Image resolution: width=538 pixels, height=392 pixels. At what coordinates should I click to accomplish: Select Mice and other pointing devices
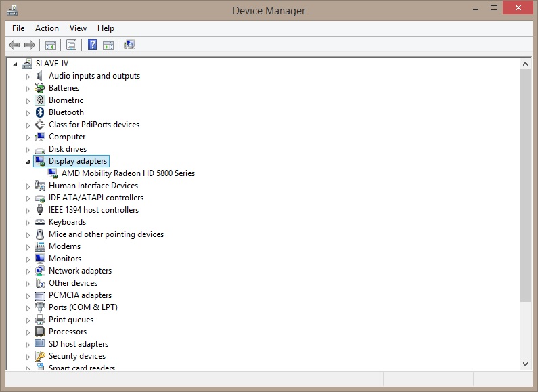(x=106, y=234)
